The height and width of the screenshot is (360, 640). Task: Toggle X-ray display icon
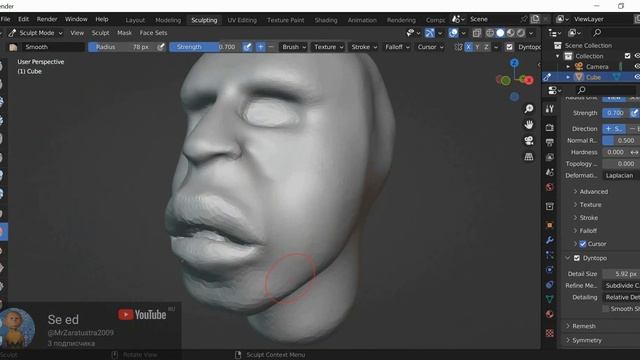coord(476,33)
